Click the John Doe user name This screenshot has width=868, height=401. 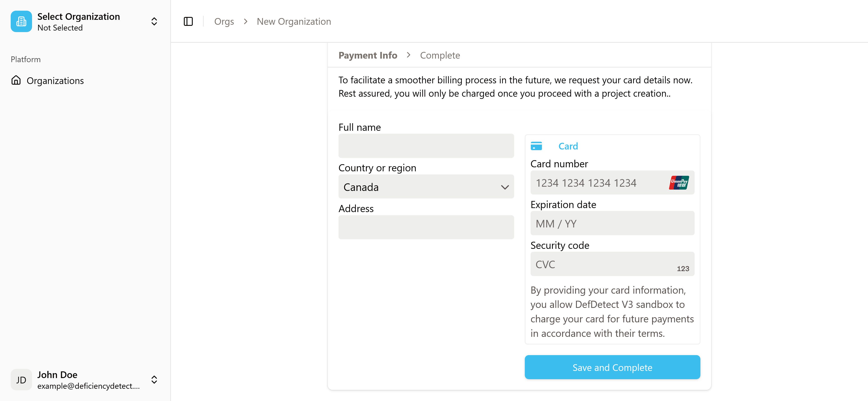[57, 375]
